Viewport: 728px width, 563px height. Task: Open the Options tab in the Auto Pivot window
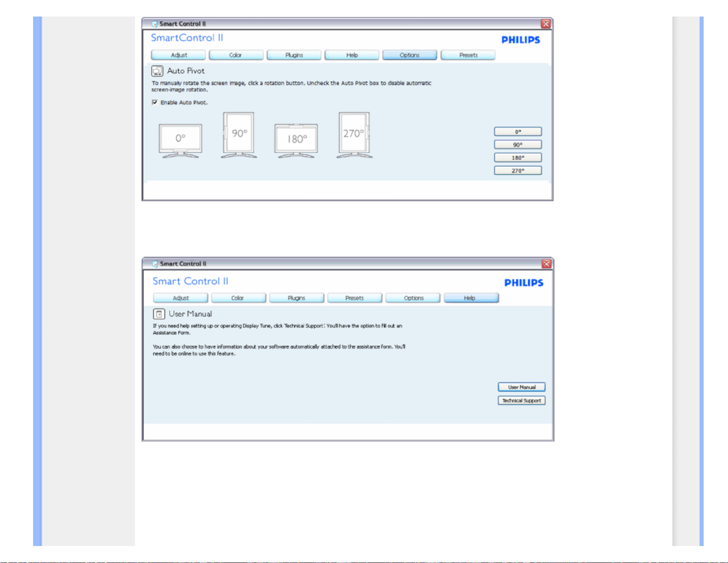410,55
